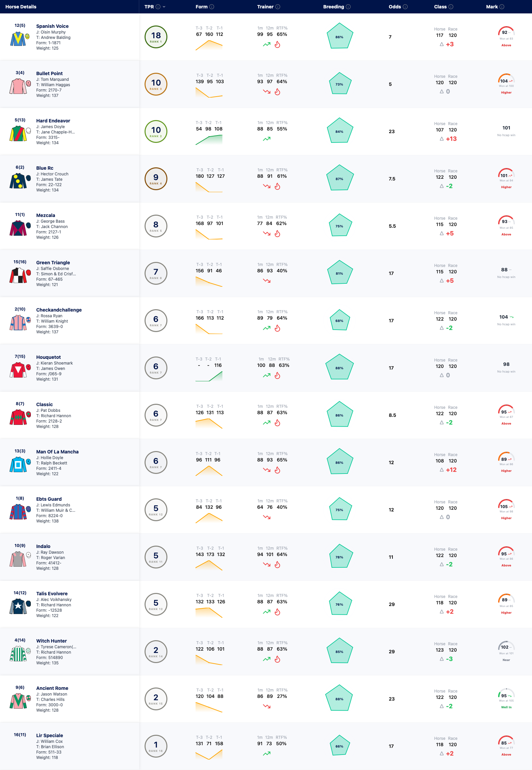Click the TPR column info icon
Viewport: 532px width, 770px height.
[158, 7]
